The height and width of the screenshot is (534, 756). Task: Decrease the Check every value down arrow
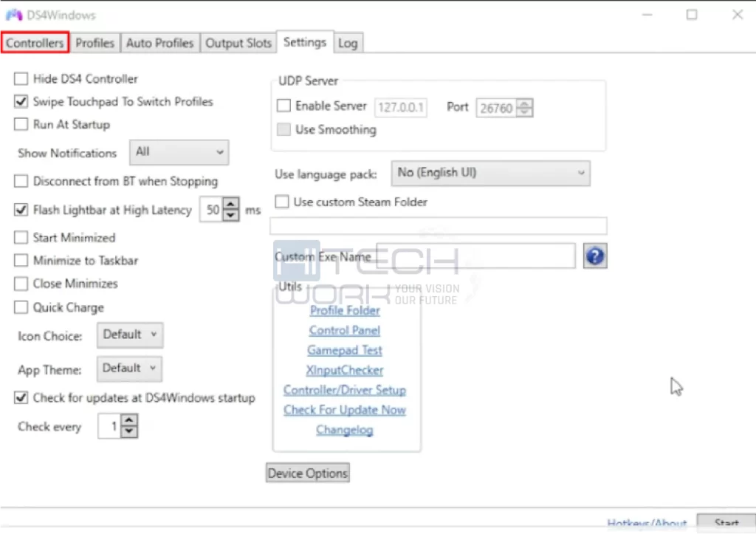pyautogui.click(x=128, y=431)
